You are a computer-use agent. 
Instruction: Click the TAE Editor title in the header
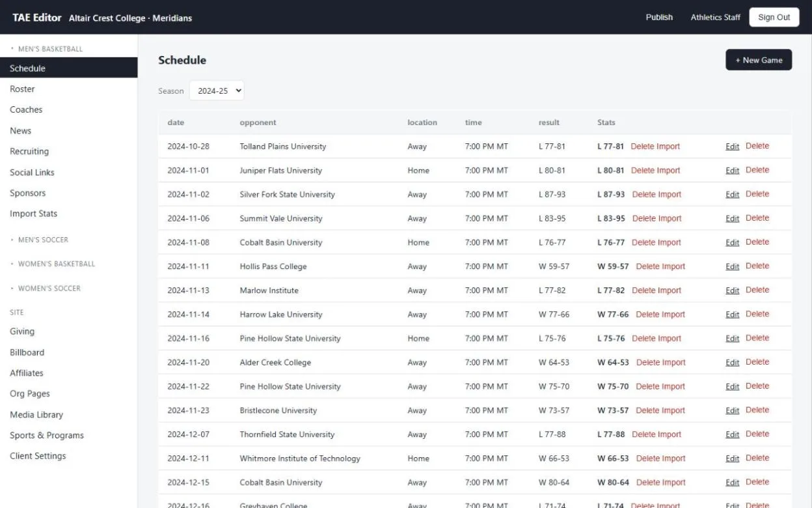[x=37, y=17]
